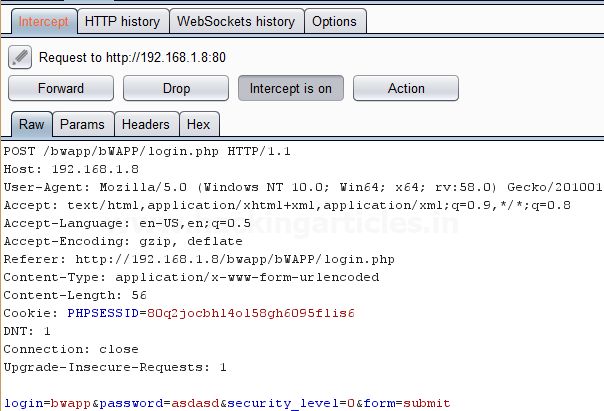
Task: Drop the intercepted request
Action: tap(176, 88)
